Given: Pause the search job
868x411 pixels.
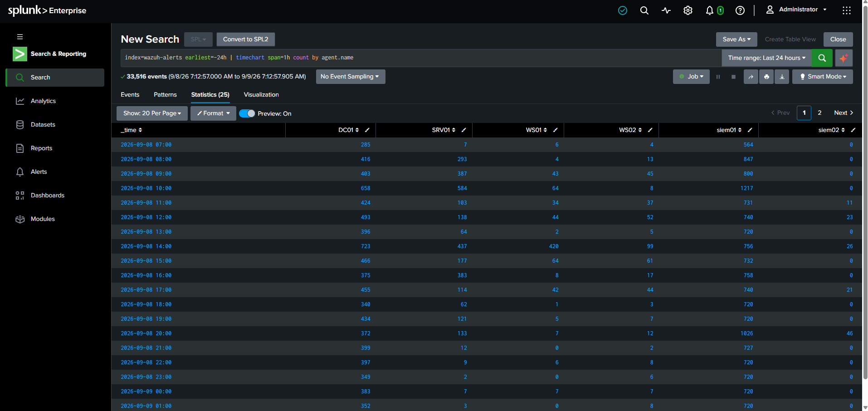Looking at the screenshot, I should click(x=718, y=77).
